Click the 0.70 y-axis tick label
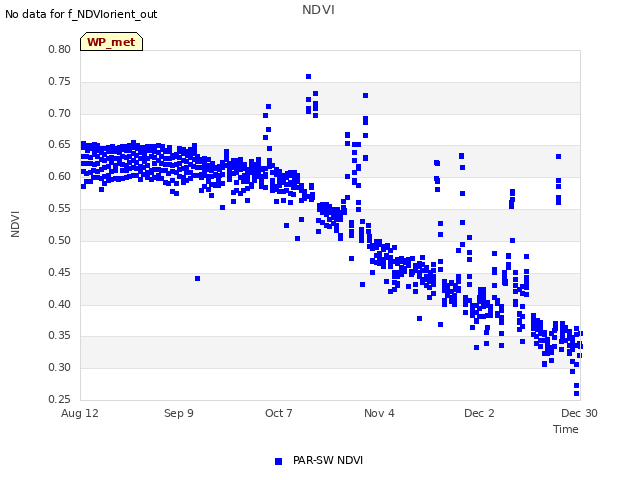Screen dimensions: 640x480 pyautogui.click(x=60, y=113)
